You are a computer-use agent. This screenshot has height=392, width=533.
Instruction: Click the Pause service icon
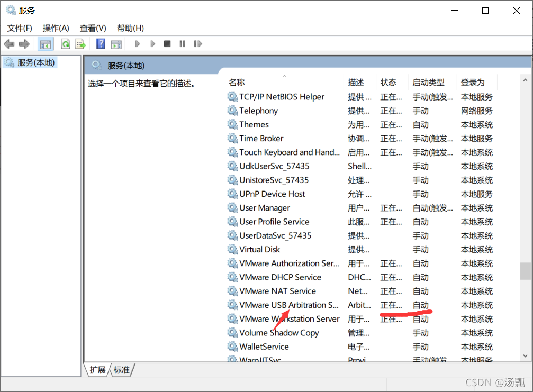pos(183,44)
